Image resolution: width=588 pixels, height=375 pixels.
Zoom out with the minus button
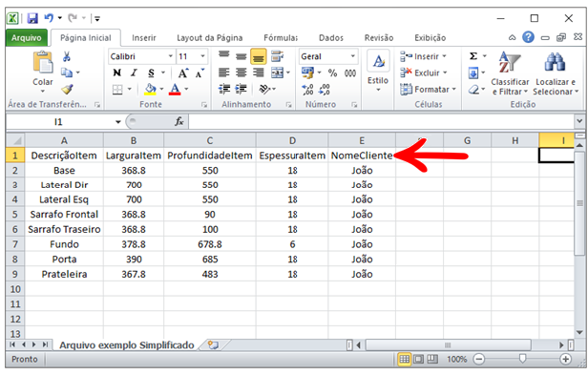(x=479, y=359)
